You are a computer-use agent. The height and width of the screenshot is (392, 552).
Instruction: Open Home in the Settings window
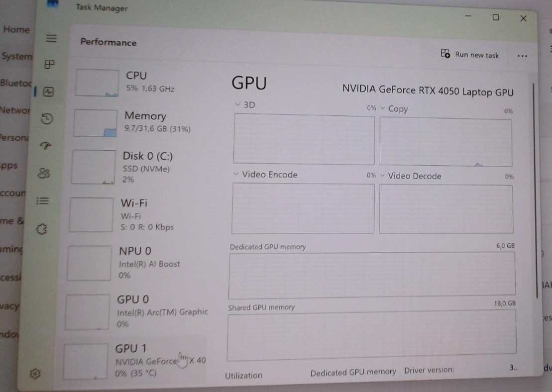[x=16, y=29]
